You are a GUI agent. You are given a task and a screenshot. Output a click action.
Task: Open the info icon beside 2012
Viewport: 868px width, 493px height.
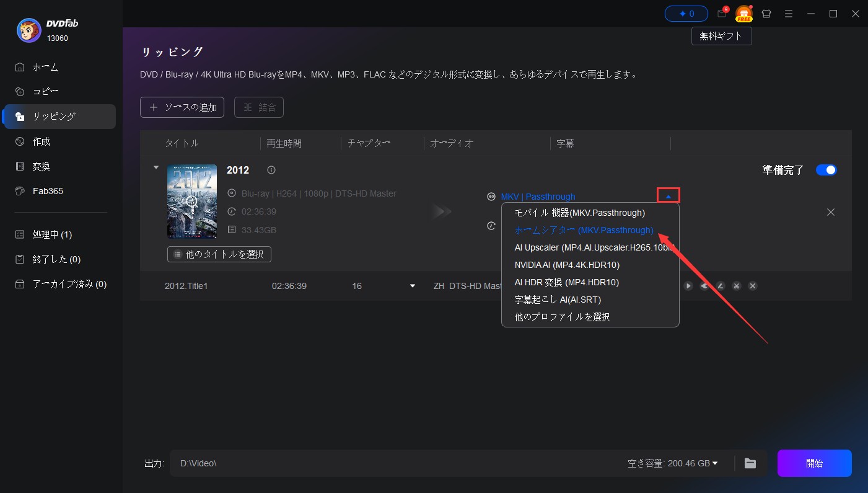coord(271,170)
